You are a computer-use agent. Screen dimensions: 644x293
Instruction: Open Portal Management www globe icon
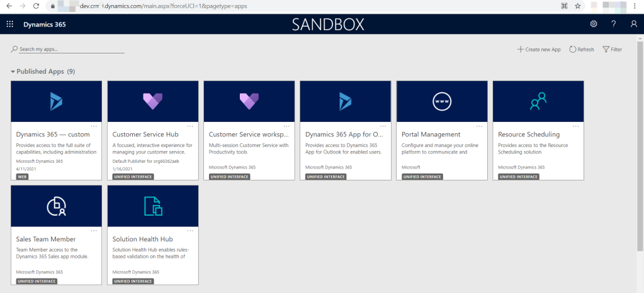(442, 101)
